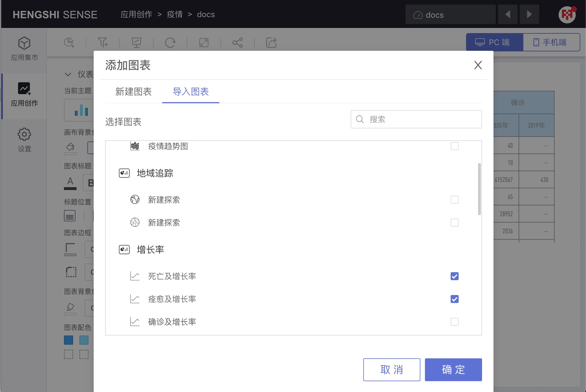Click the user avatar icon
This screenshot has height=392, width=586.
[x=567, y=14]
